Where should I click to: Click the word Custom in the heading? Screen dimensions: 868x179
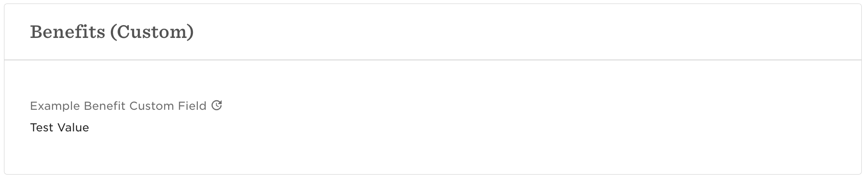coord(152,32)
